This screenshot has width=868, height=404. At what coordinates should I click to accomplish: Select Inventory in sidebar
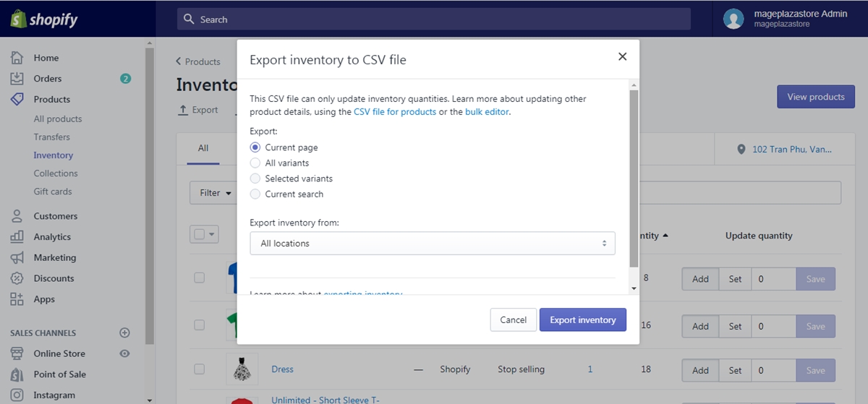point(53,155)
